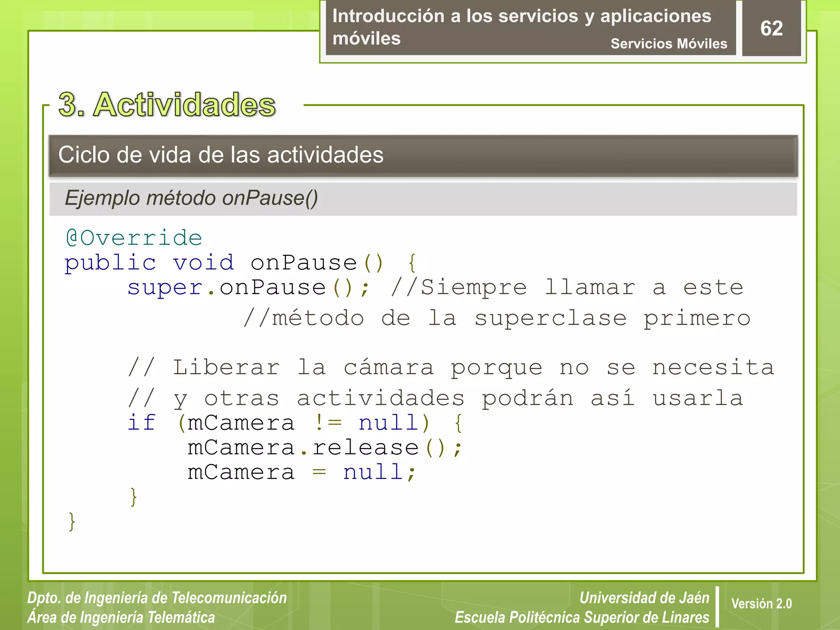This screenshot has height=630, width=840.
Task: Click the slide number 62
Action: (771, 28)
